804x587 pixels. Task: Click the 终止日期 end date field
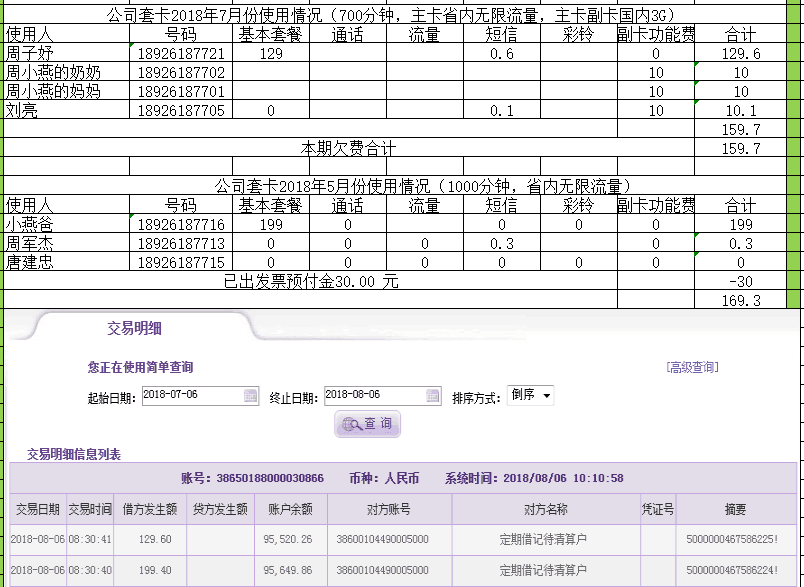pyautogui.click(x=374, y=396)
